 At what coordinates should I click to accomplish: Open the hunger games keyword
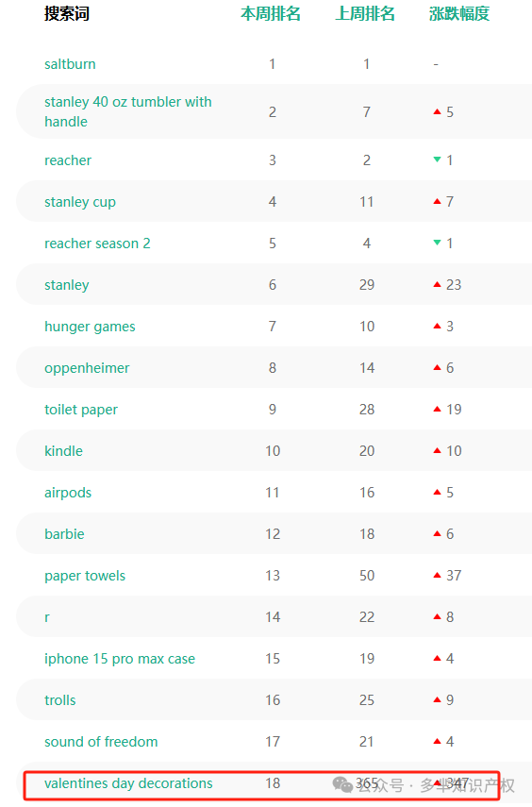[x=90, y=327]
